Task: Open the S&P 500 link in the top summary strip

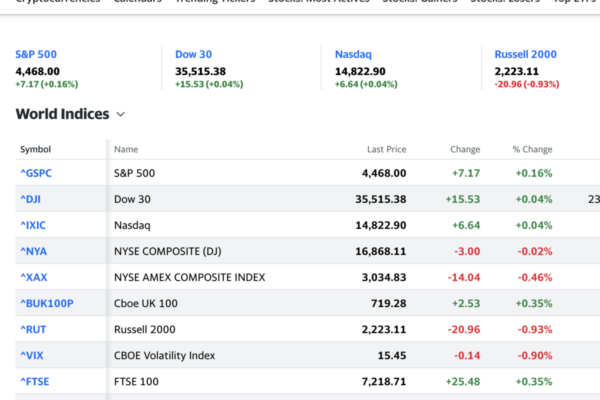Action: [38, 54]
